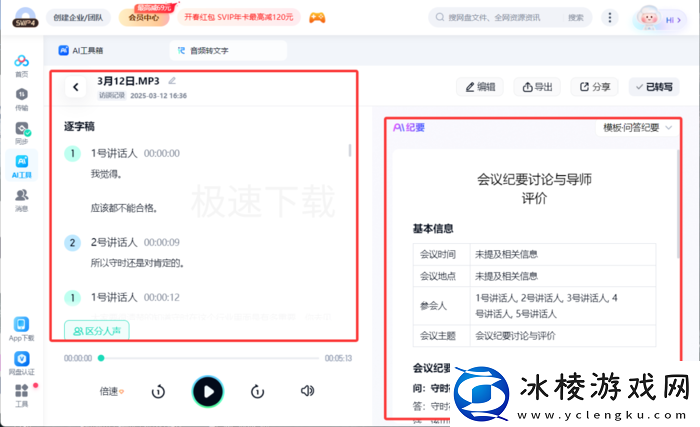Click speaker 2 badge at 00:00:09
This screenshot has width=700, height=427.
[72, 243]
